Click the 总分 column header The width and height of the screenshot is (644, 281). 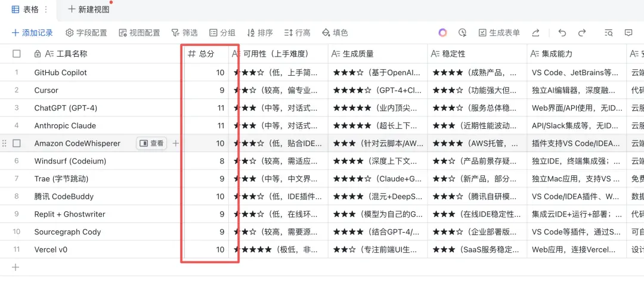tap(206, 54)
